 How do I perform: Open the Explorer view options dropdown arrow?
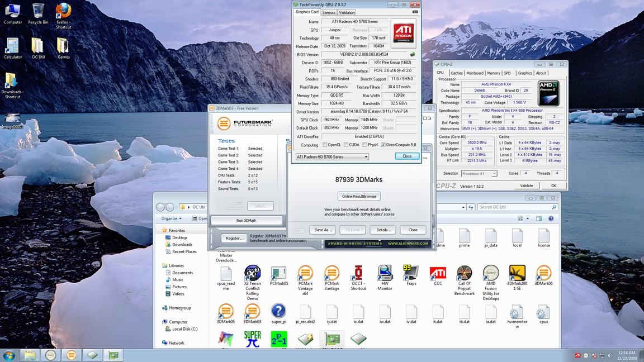528,218
